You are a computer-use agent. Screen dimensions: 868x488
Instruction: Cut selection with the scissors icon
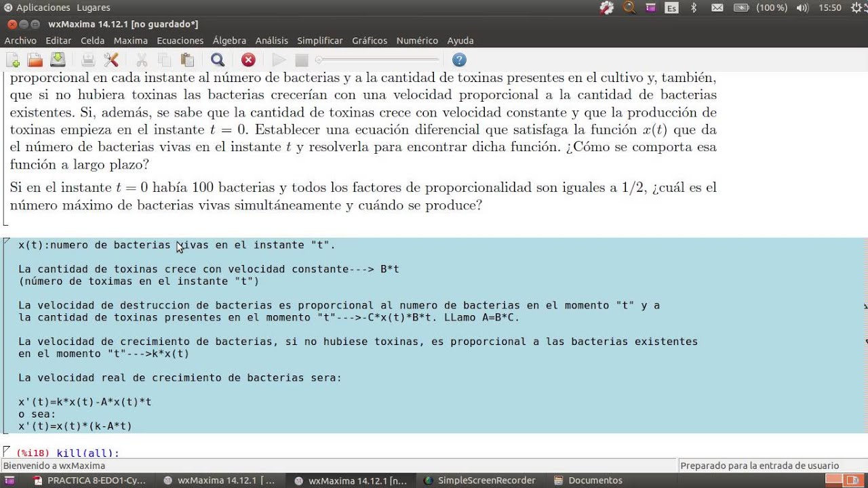tap(142, 60)
